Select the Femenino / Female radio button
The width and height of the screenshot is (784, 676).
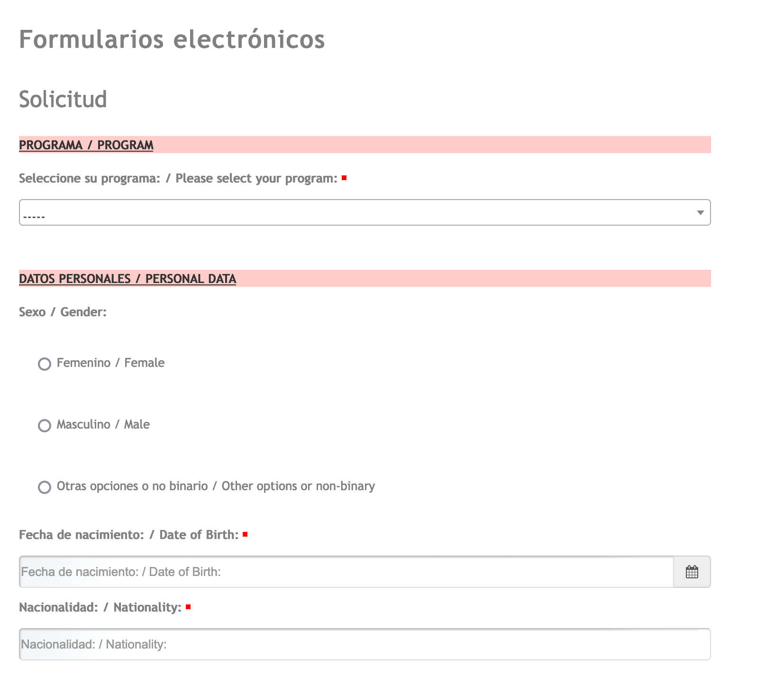[x=45, y=364]
